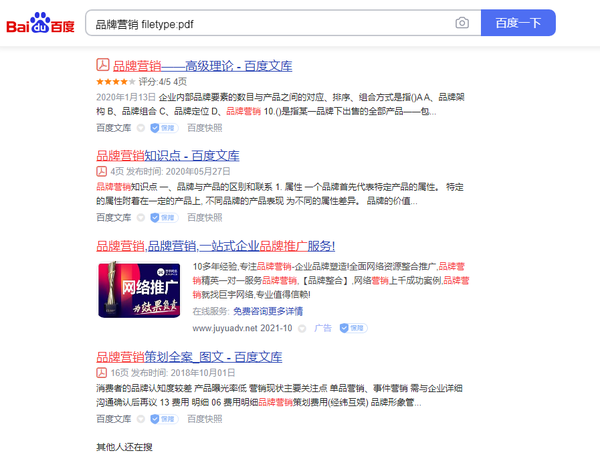Screen dimensions: 600x459
Task: Open 百度文库 source under 策划全案 result
Action: tap(114, 419)
